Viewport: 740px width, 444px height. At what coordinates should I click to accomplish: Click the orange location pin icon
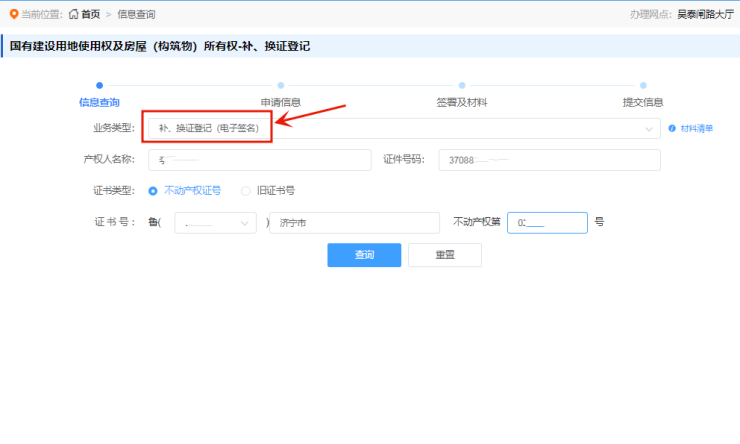[14, 14]
